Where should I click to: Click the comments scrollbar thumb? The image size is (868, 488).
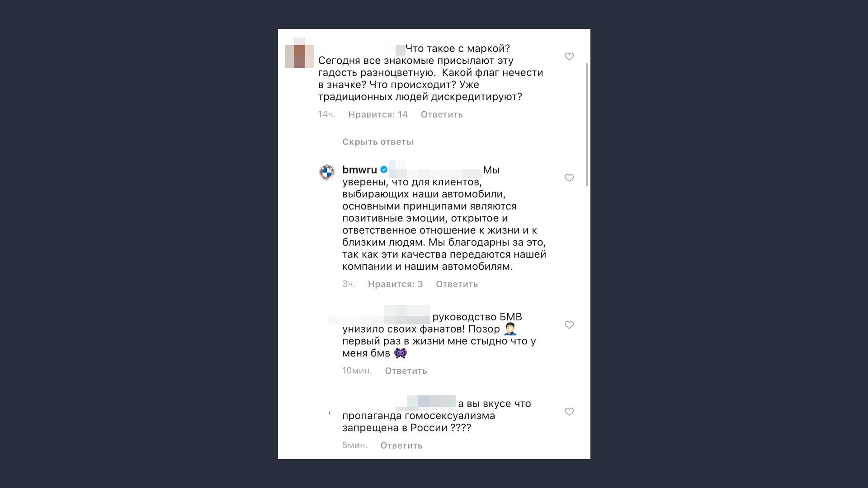pyautogui.click(x=587, y=124)
